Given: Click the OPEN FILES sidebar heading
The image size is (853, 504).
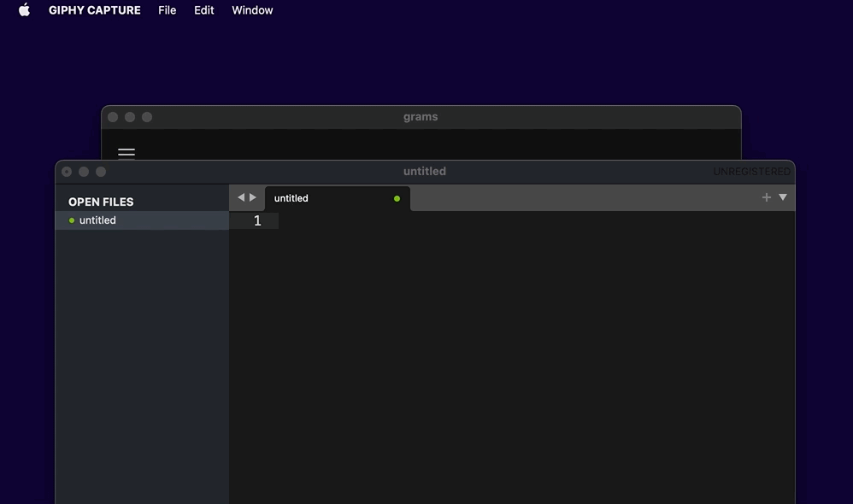Looking at the screenshot, I should (101, 202).
